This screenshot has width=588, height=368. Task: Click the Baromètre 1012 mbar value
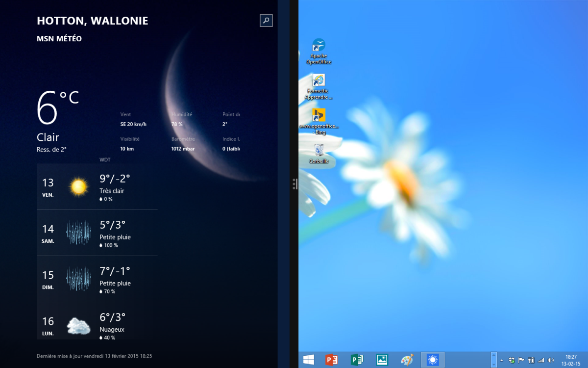tap(183, 149)
